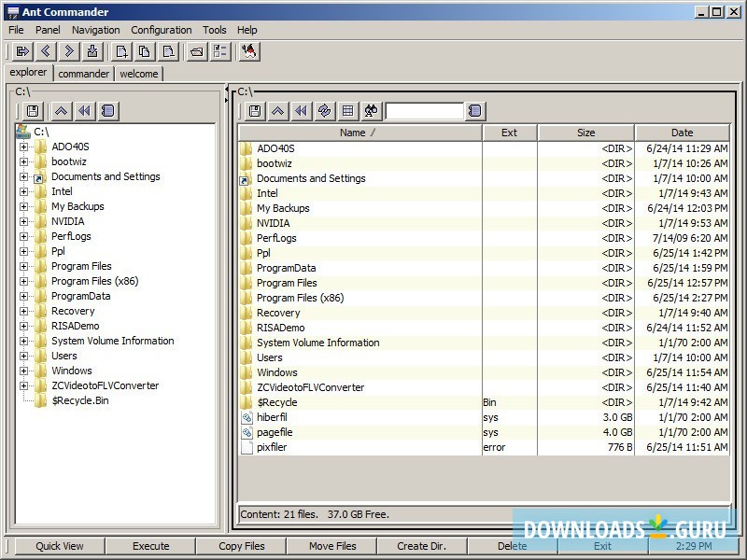Go up one directory in right panel
Screen dimensions: 747x560
[277, 111]
